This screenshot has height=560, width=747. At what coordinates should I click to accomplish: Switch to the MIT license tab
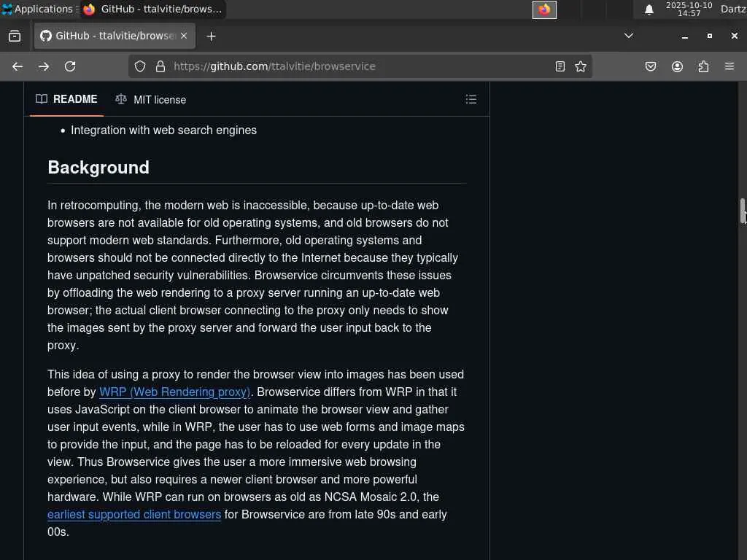click(150, 99)
